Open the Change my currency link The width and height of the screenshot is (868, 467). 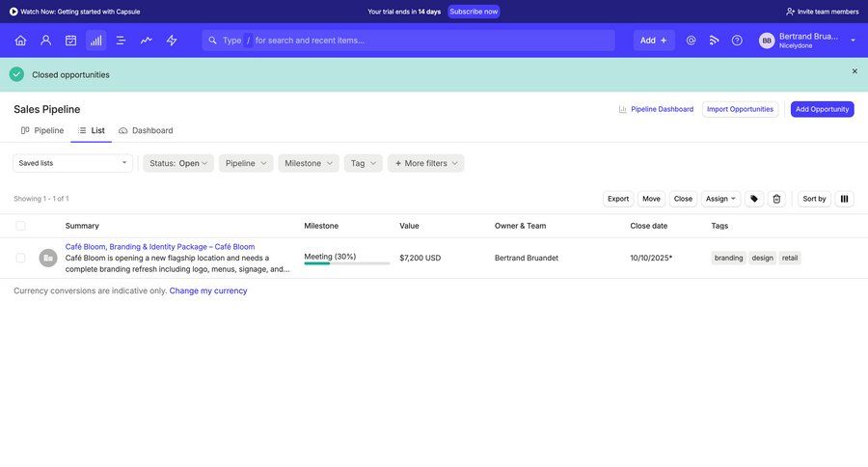coord(208,290)
